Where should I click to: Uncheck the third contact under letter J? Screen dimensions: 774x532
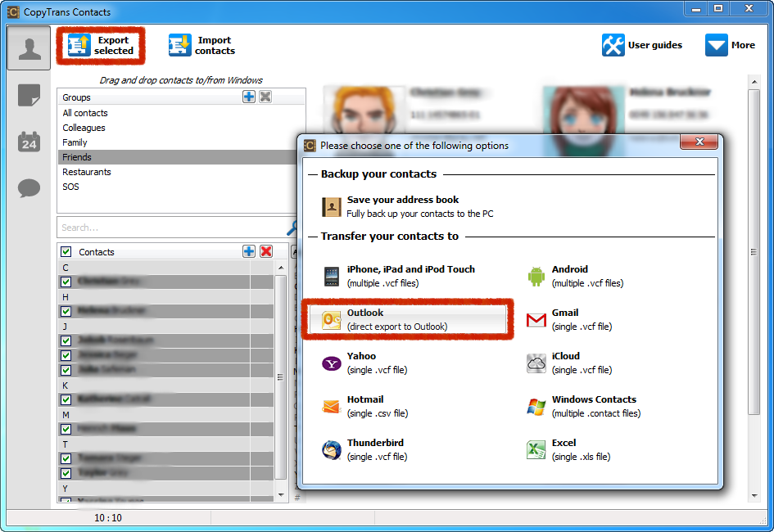pyautogui.click(x=66, y=370)
